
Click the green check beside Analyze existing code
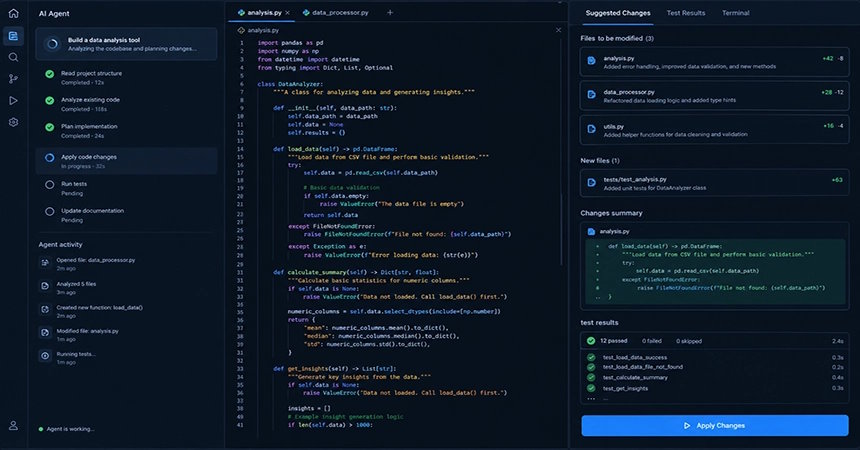point(49,100)
